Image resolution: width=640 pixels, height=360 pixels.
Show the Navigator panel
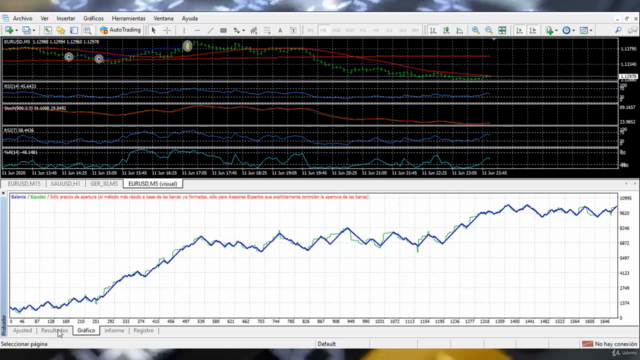click(x=61, y=30)
